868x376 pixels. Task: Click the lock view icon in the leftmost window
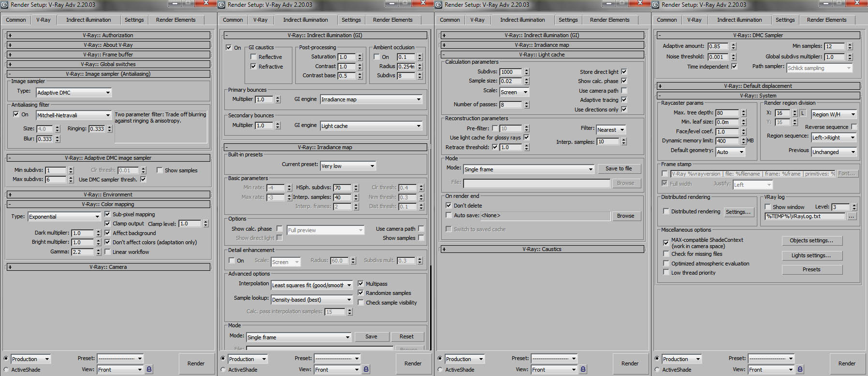(149, 369)
